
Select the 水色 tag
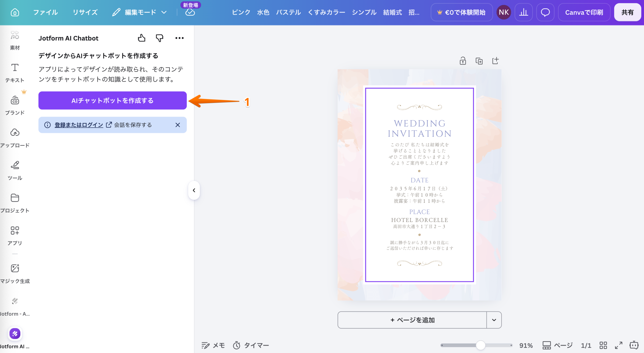coord(263,12)
